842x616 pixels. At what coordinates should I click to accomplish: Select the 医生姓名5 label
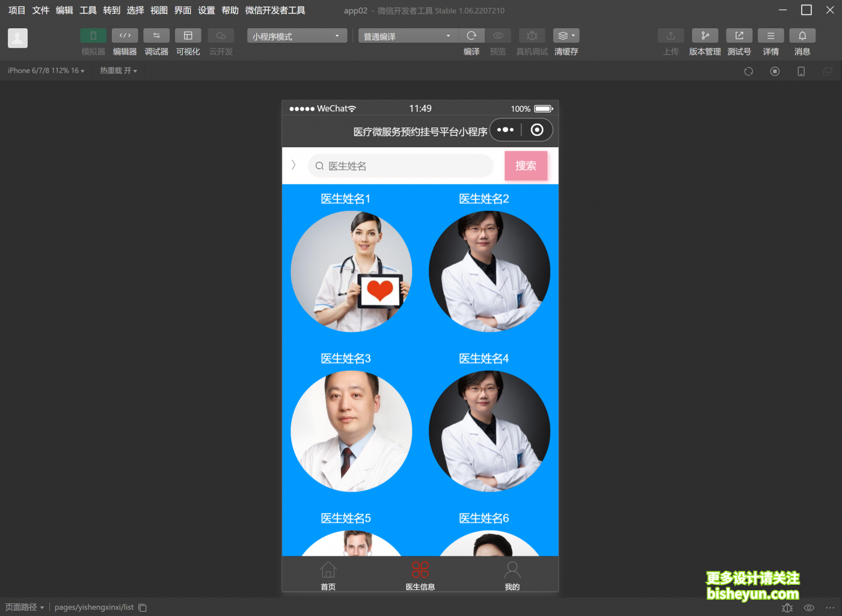point(346,519)
